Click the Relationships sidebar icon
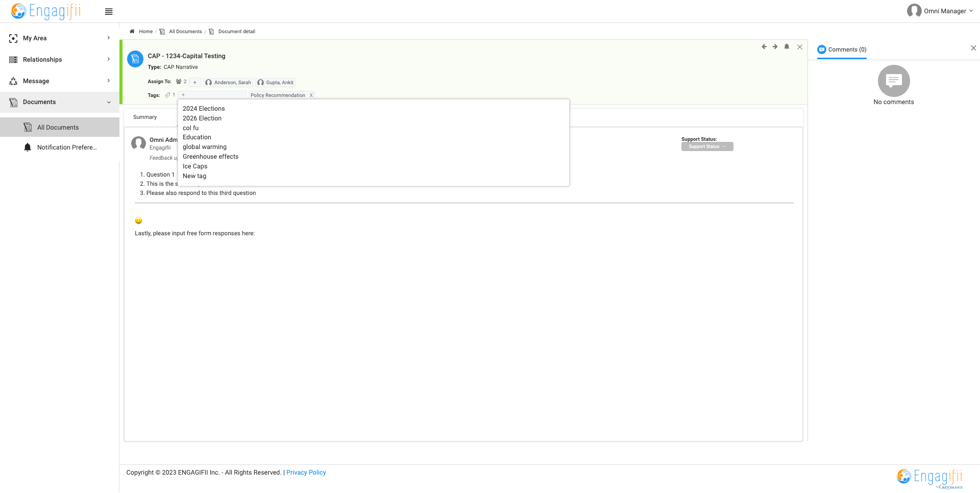 pyautogui.click(x=13, y=60)
